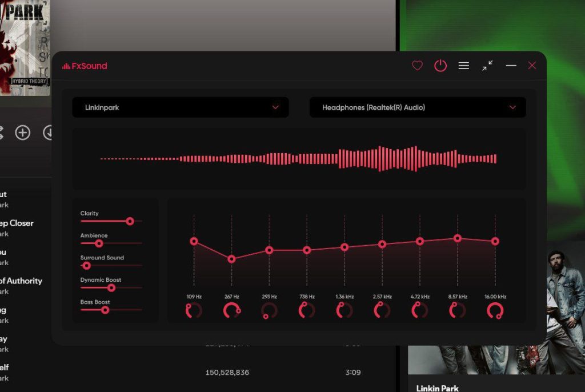Click the Clarity slider handle
The width and height of the screenshot is (585, 392).
click(x=130, y=221)
